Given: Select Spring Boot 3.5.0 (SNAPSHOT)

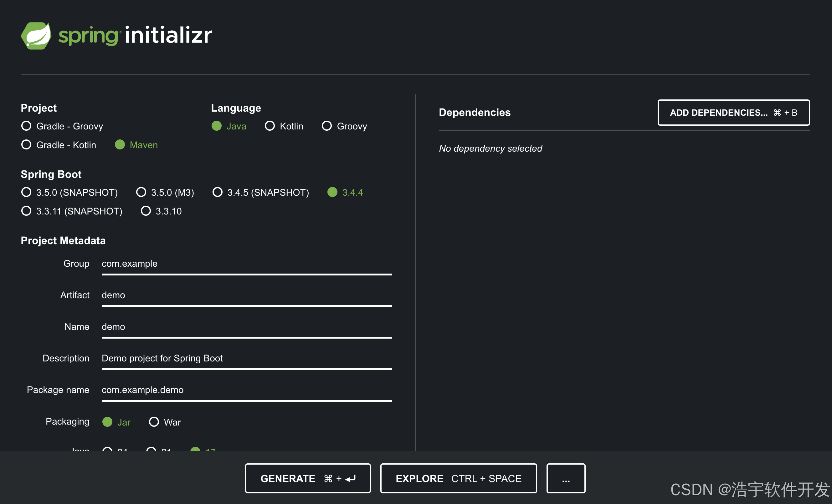Looking at the screenshot, I should [26, 192].
